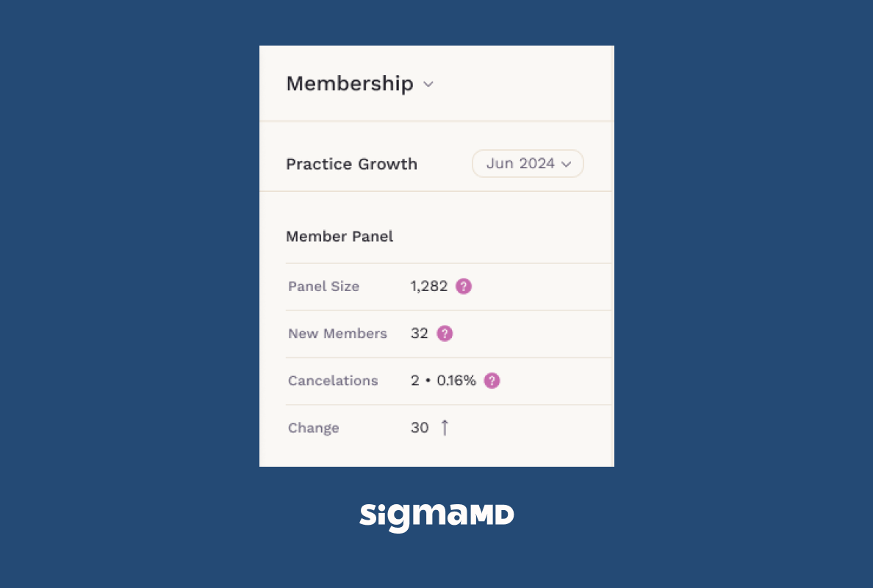The height and width of the screenshot is (588, 873).
Task: Click the Member Panel section header
Action: pyautogui.click(x=339, y=236)
